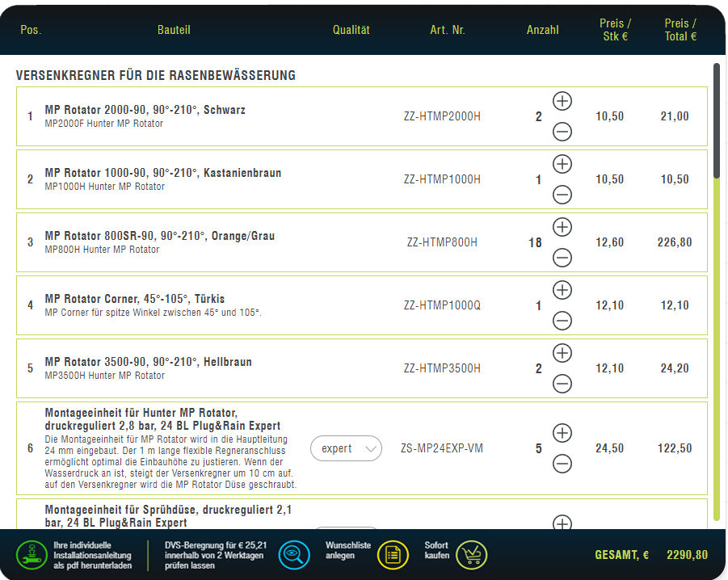Click article number ZZ-HTMP1000Q

442,306
